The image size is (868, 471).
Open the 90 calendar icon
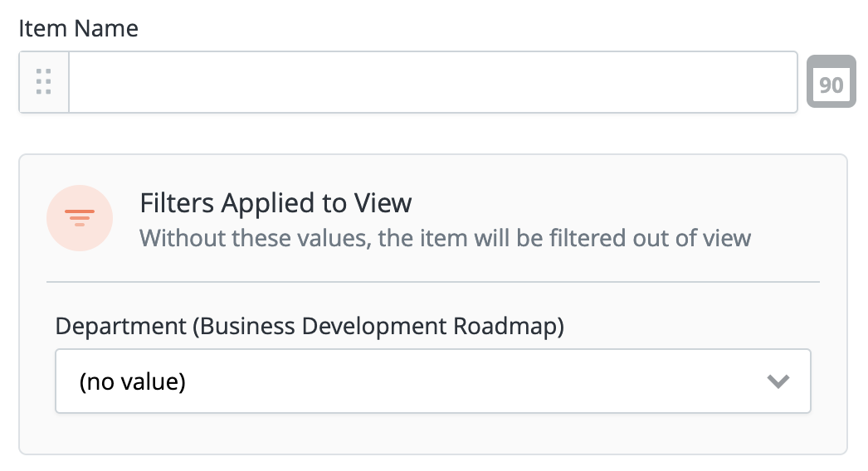831,82
